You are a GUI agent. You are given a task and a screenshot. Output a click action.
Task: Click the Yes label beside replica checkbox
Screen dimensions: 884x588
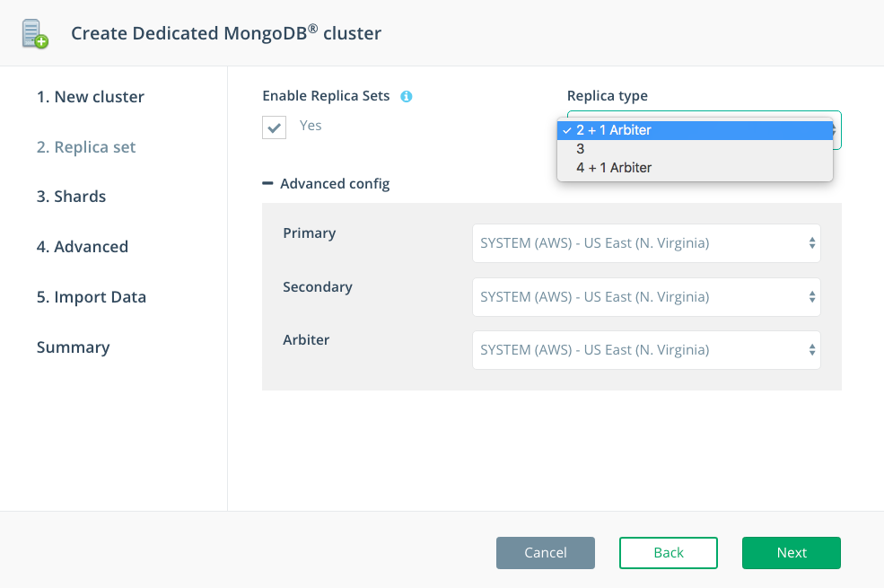click(311, 125)
